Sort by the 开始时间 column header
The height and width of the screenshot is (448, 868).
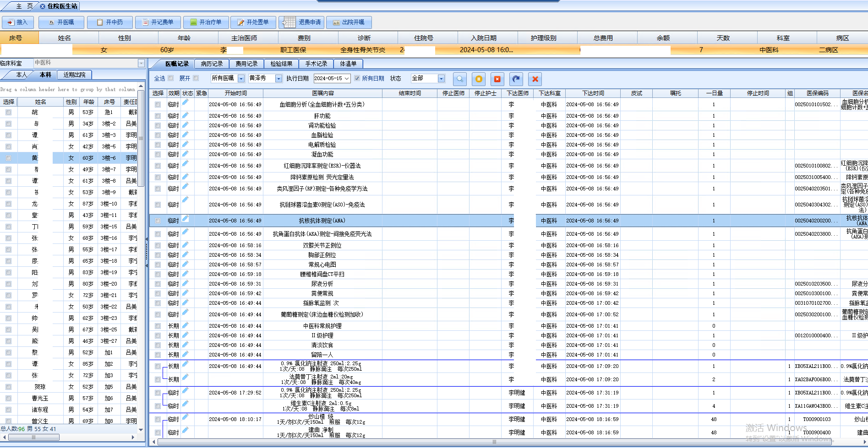click(x=236, y=93)
